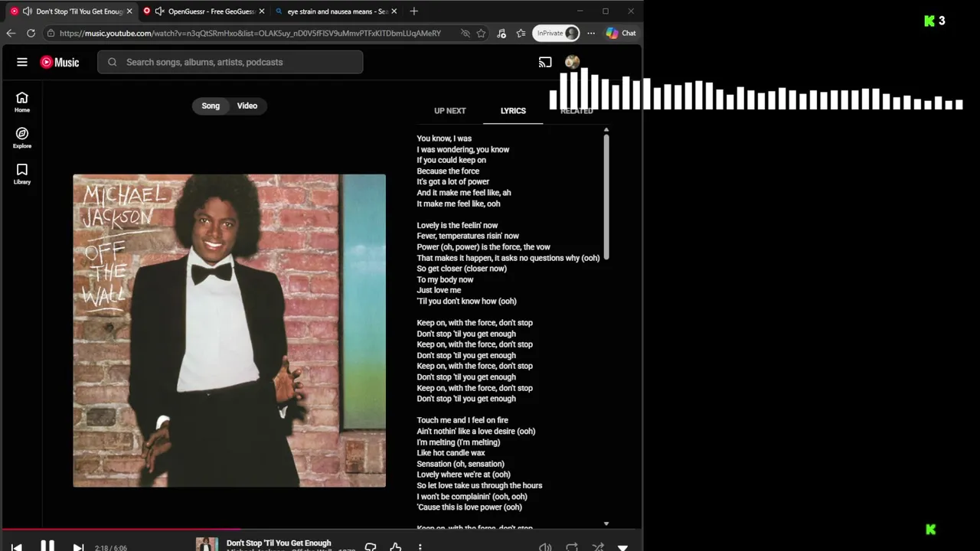Image resolution: width=980 pixels, height=551 pixels.
Task: Toggle repeat mode in player bar
Action: pyautogui.click(x=572, y=547)
